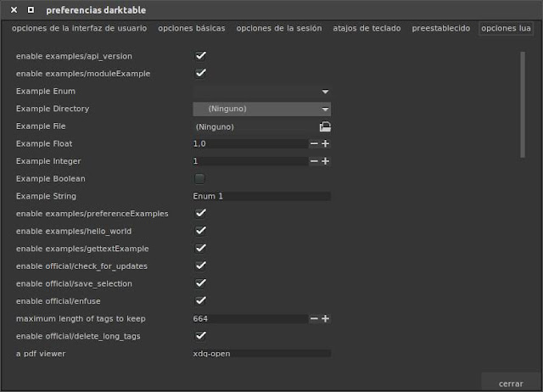Toggle enable examples/gettextExample checkbox

point(200,249)
